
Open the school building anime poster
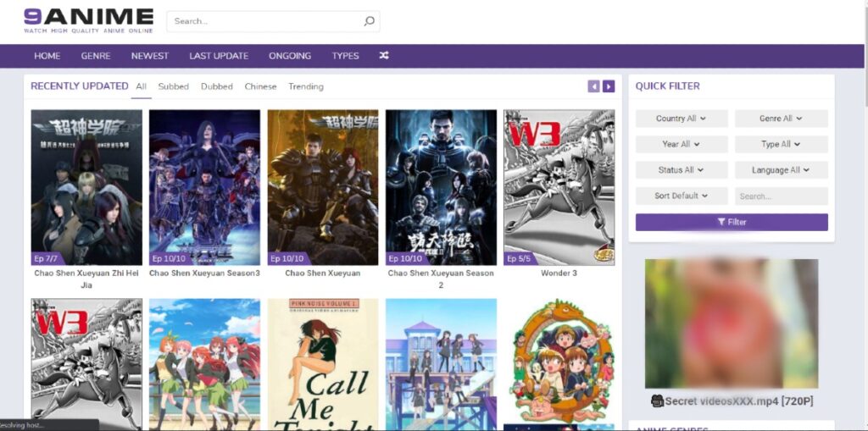tap(441, 365)
